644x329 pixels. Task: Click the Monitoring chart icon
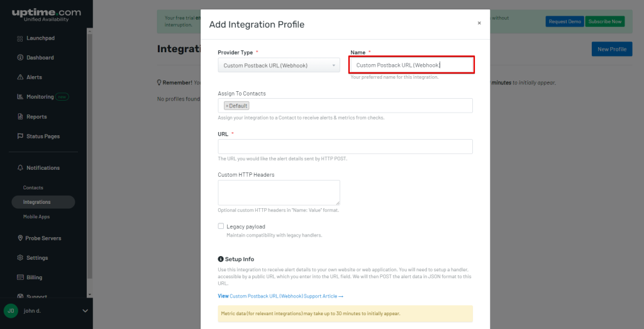click(x=21, y=97)
